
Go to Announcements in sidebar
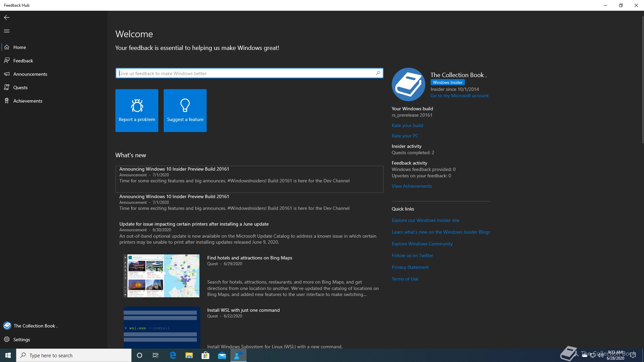coord(54,74)
